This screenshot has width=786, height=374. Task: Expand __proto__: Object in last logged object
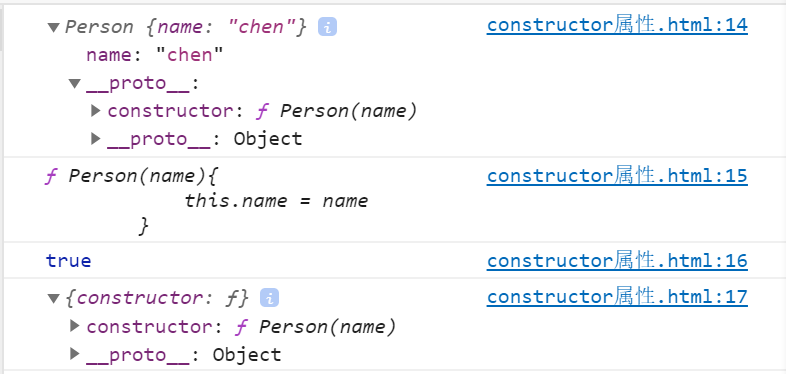[x=75, y=354]
